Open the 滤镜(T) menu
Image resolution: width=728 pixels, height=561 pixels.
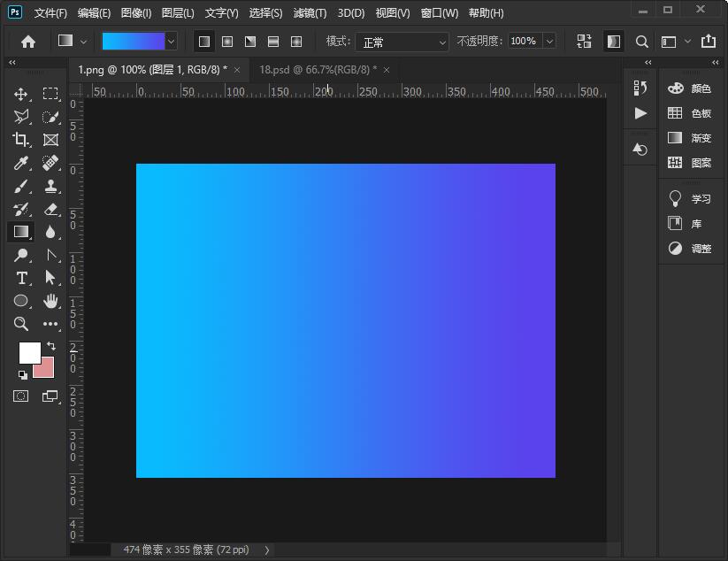click(x=310, y=13)
